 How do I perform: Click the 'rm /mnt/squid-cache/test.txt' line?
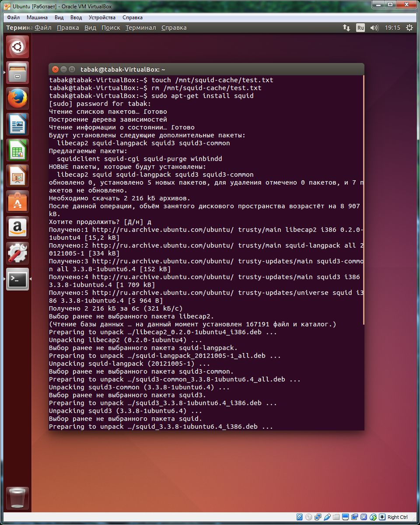coord(155,88)
